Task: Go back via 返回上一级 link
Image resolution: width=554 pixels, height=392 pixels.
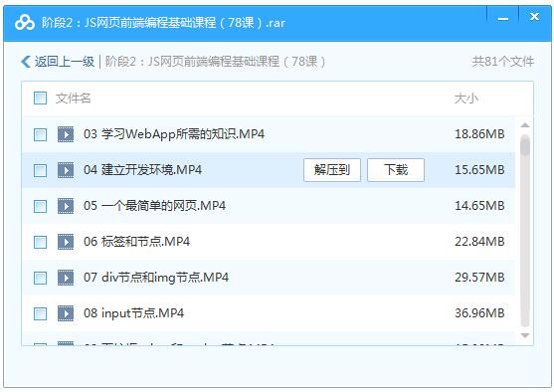Action: click(65, 62)
